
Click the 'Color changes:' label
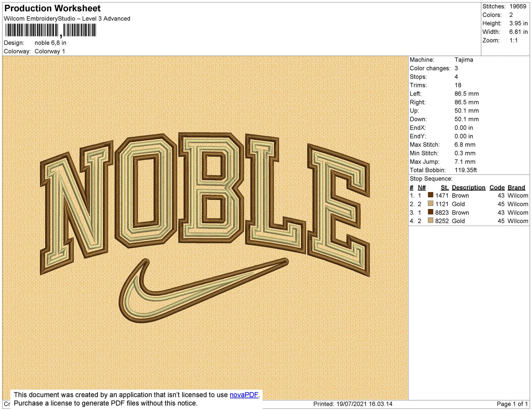click(x=430, y=68)
